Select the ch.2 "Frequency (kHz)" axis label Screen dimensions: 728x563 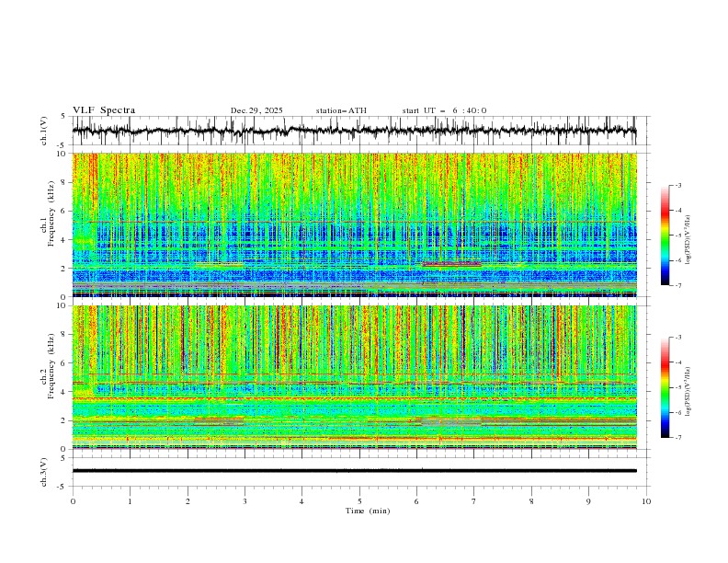tap(53, 366)
